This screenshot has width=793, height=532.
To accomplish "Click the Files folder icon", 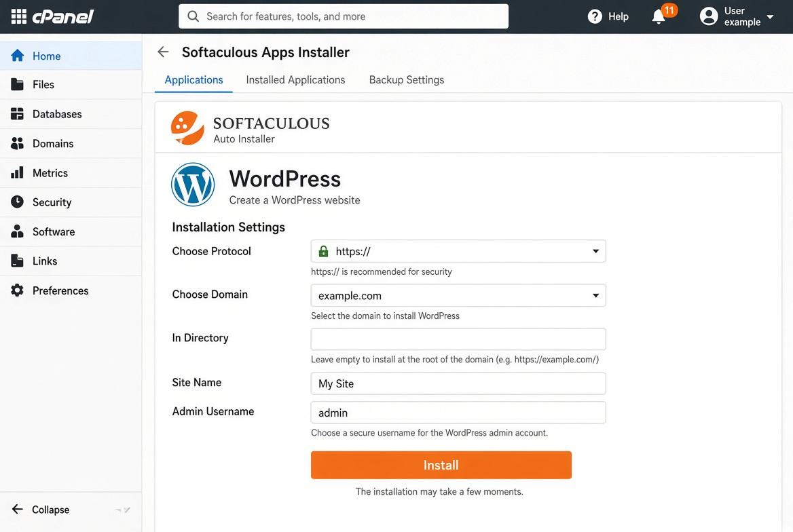I will tap(17, 84).
